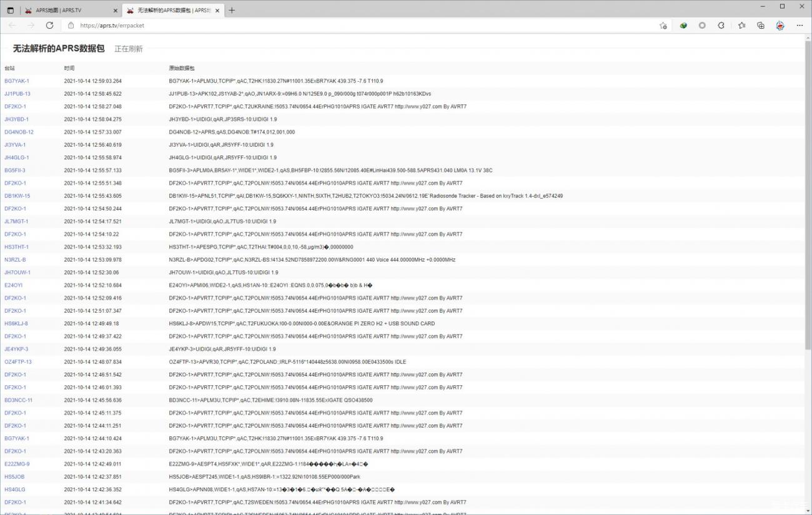Open station link DB1KW-15
Image resolution: width=812 pixels, height=515 pixels.
(x=17, y=196)
